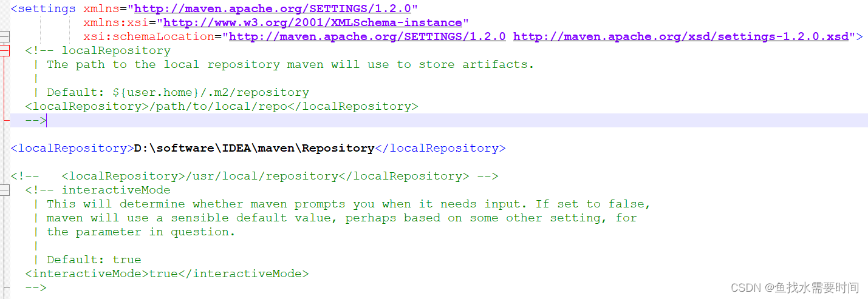Image resolution: width=868 pixels, height=299 pixels.
Task: Collapse the localRepository comment fold marker
Action: tap(5, 50)
